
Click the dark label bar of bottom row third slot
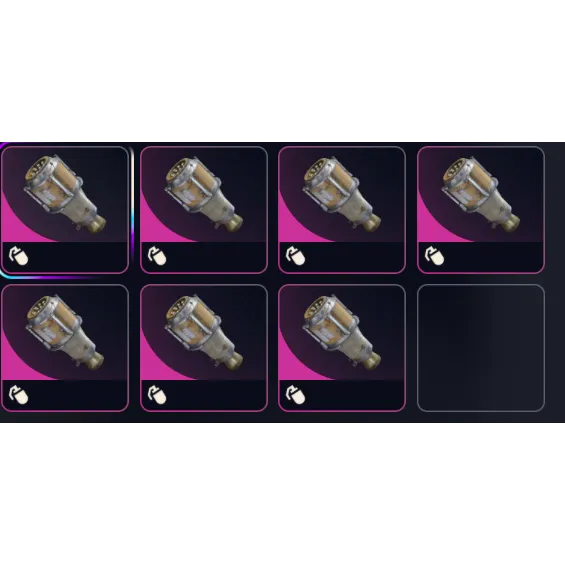pyautogui.click(x=342, y=395)
